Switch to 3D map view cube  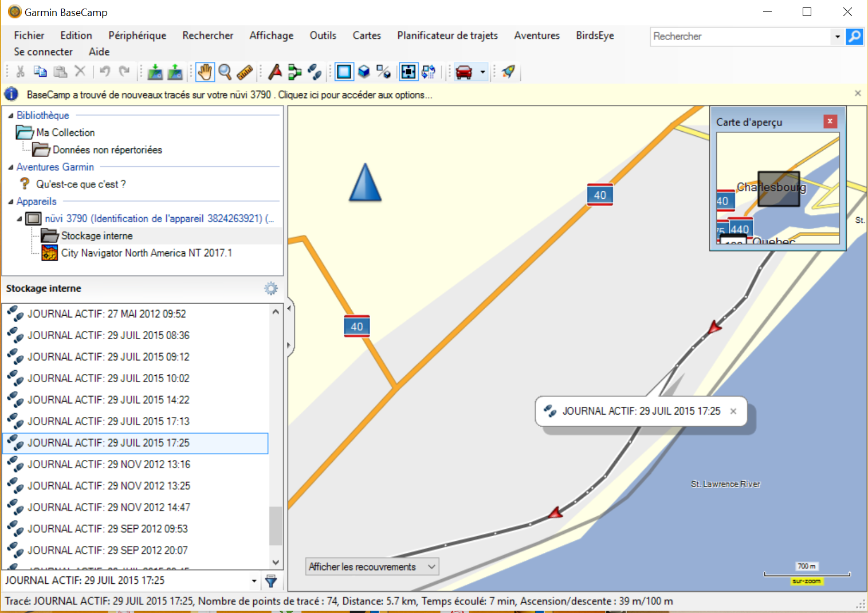364,72
